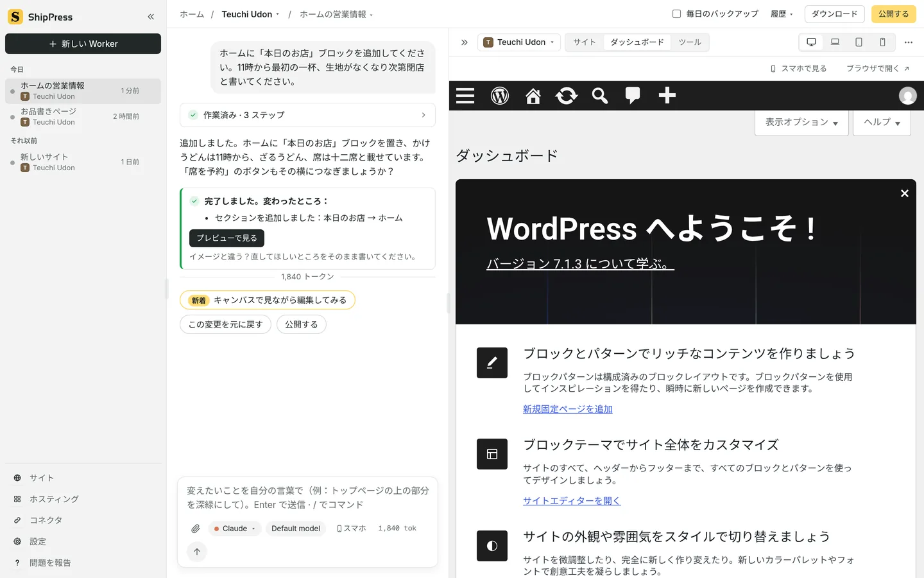The image size is (924, 578).
Task: Toggle 毎日のバックアップ checkbox
Action: tap(676, 13)
